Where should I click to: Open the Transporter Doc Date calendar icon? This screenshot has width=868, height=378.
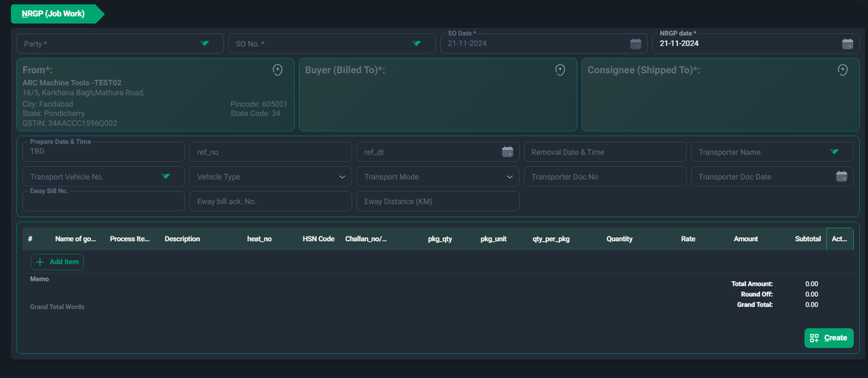[842, 176]
